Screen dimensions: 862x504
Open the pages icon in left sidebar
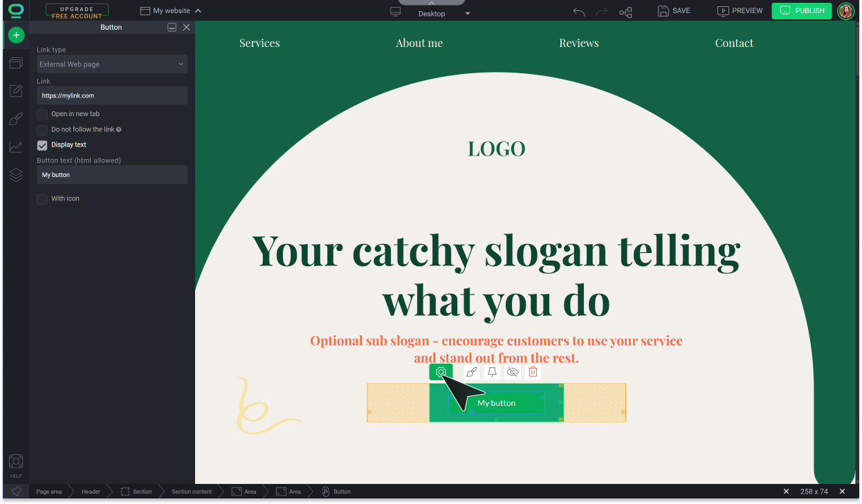pos(16,63)
